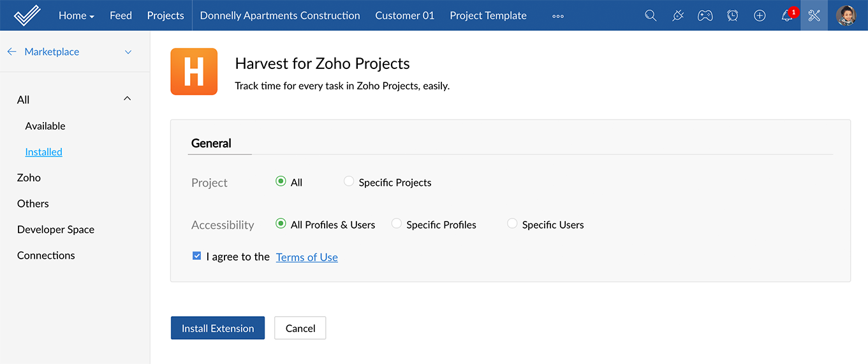Open the Project Template tab
The height and width of the screenshot is (364, 868).
coord(489,15)
